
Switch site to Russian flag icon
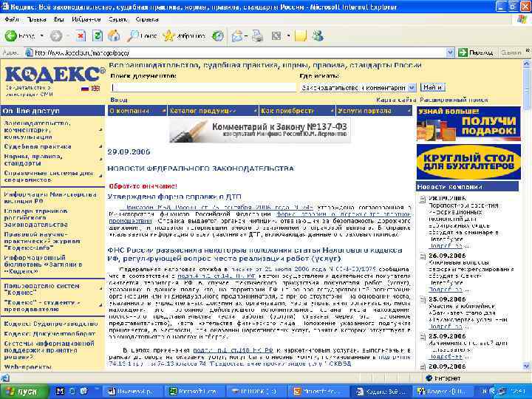(x=85, y=89)
